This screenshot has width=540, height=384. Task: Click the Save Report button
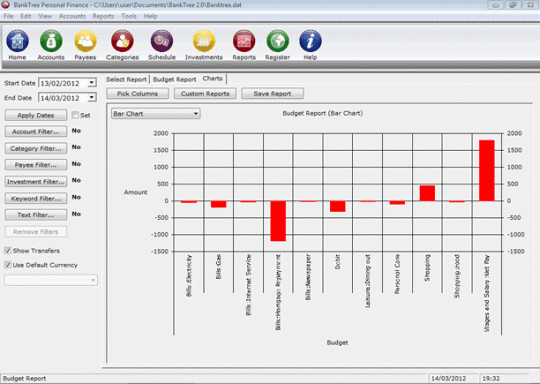coord(272,94)
